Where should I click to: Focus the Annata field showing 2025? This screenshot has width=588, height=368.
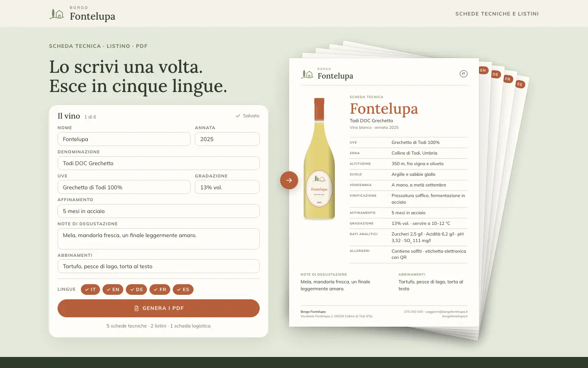(x=227, y=139)
